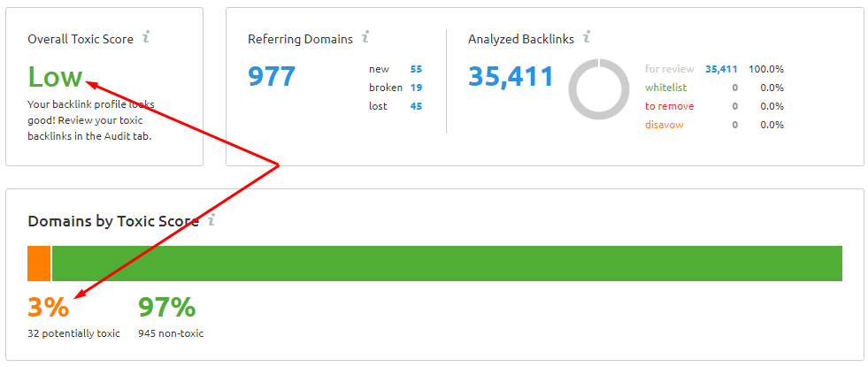Click the 100.0% for review percentage
The width and height of the screenshot is (868, 367).
(x=766, y=69)
